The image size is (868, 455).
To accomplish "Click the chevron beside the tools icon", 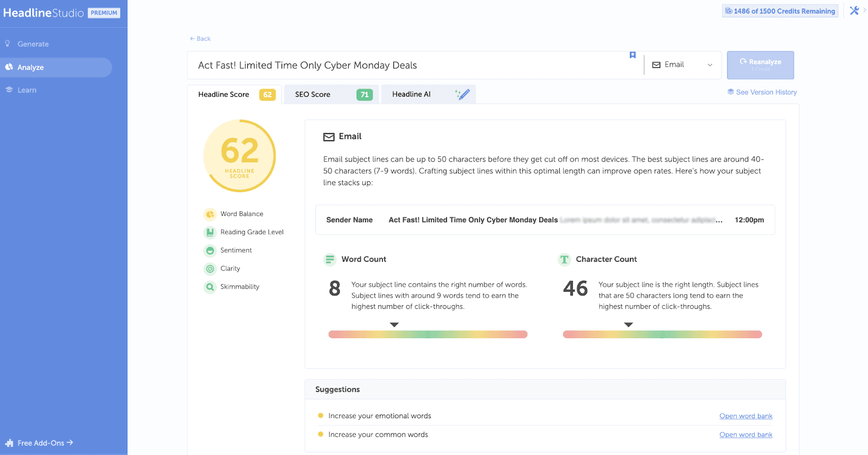I will (864, 10).
